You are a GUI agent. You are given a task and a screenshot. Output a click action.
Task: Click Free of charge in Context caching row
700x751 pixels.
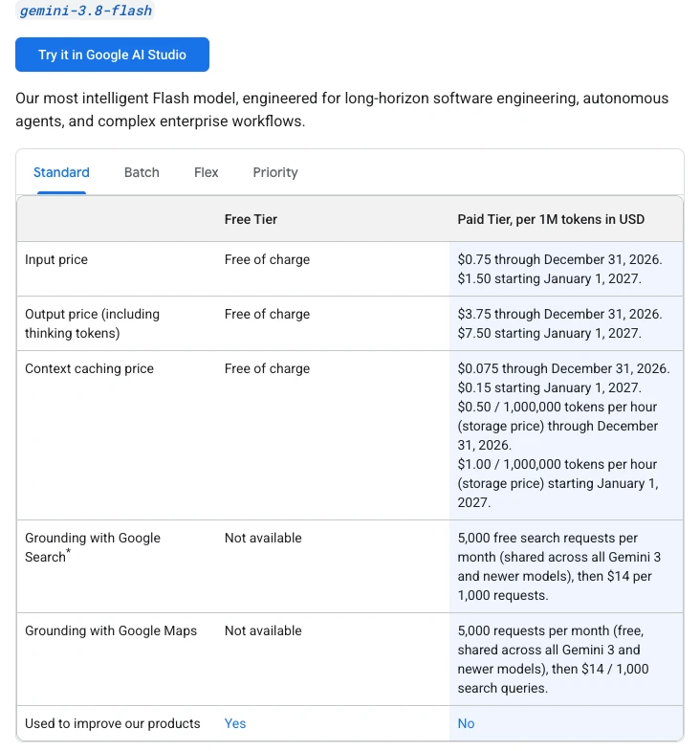click(267, 368)
